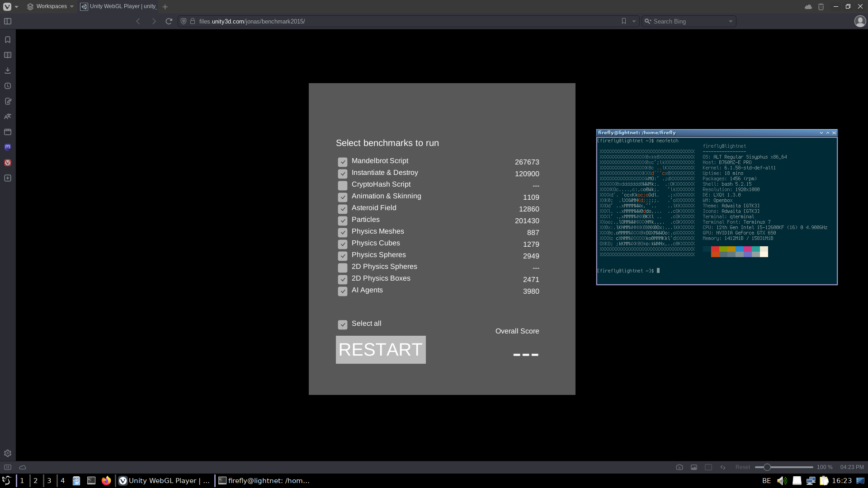The height and width of the screenshot is (488, 868).
Task: Open Vivaldi settings gear icon
Action: [x=8, y=453]
